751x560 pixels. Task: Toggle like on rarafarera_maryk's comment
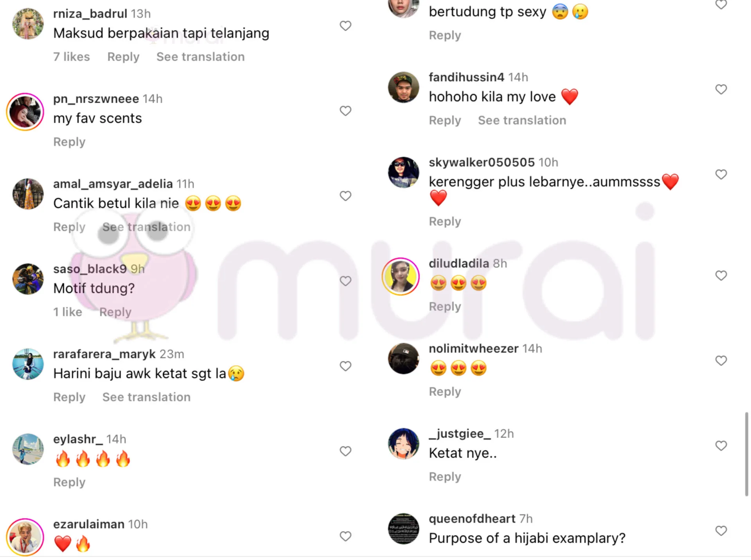[345, 366]
